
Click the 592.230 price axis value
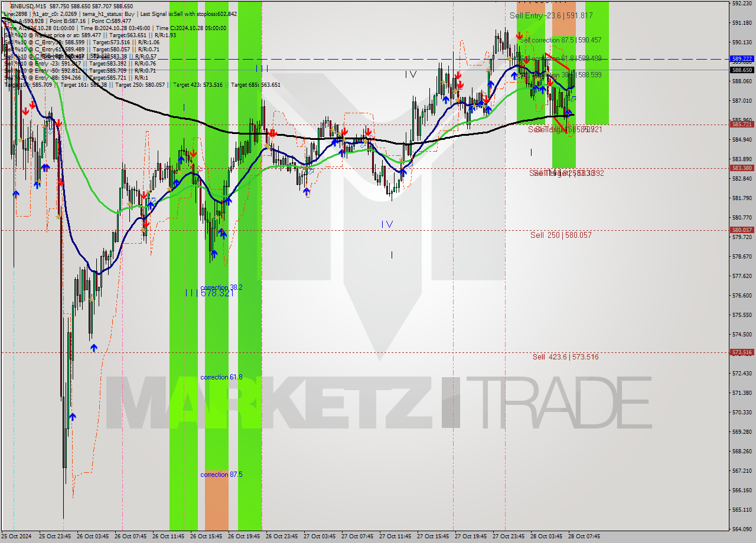point(742,3)
